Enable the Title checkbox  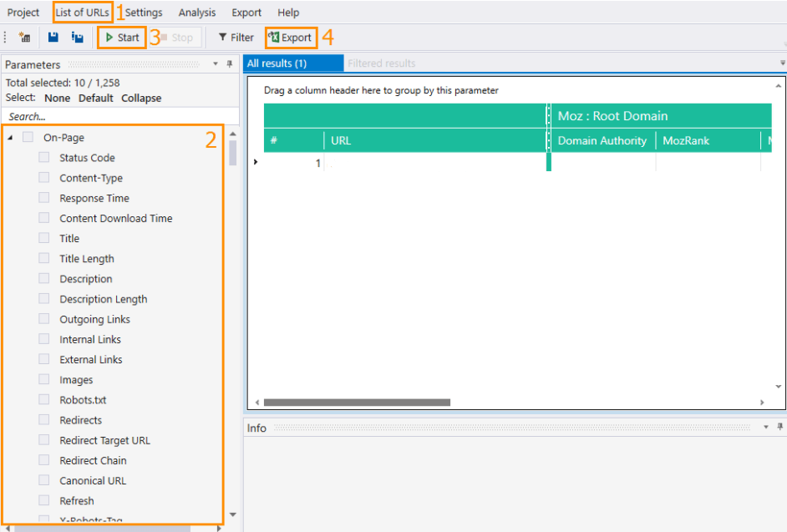click(44, 237)
